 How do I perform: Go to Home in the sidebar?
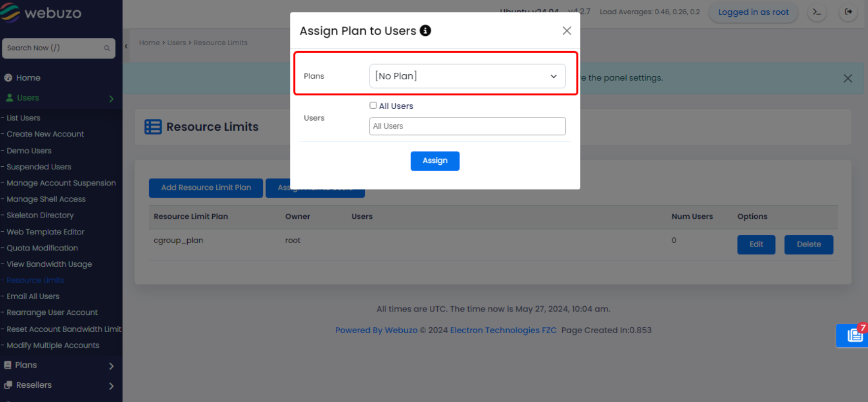click(28, 78)
